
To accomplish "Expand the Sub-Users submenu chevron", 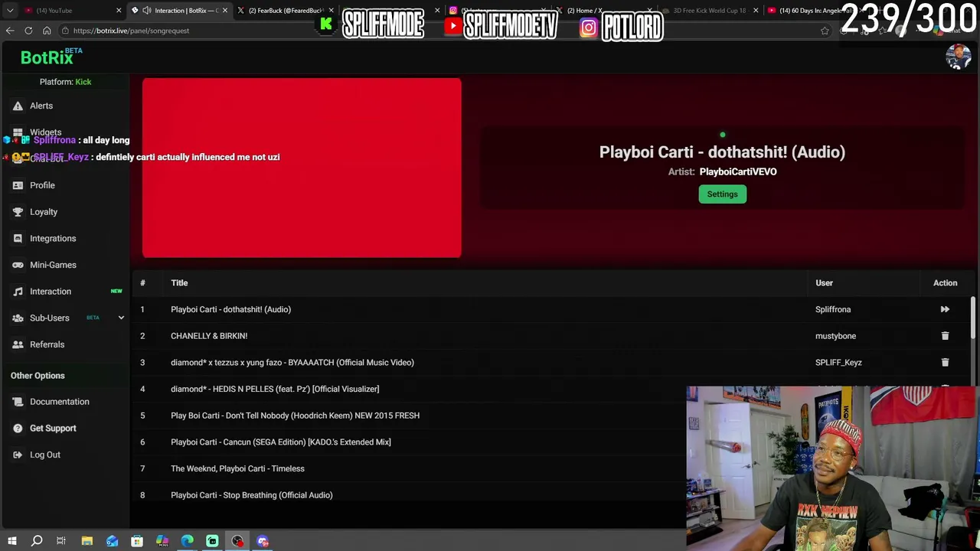I will pyautogui.click(x=121, y=318).
